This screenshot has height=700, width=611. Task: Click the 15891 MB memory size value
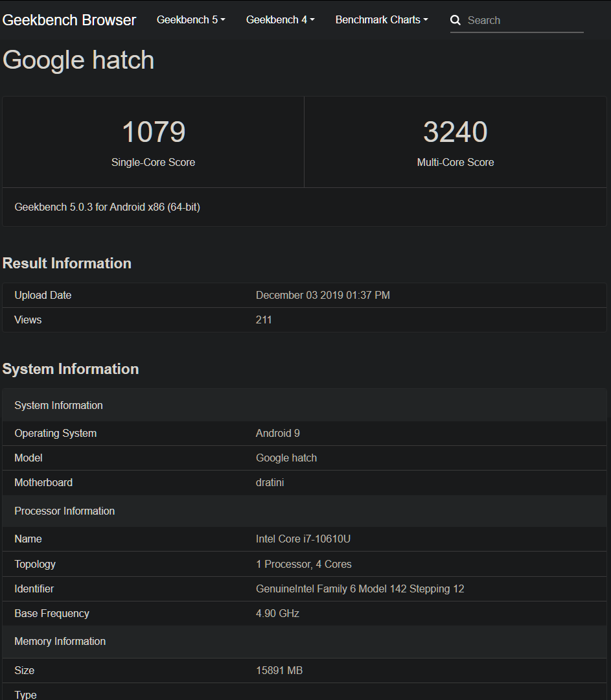coord(279,671)
